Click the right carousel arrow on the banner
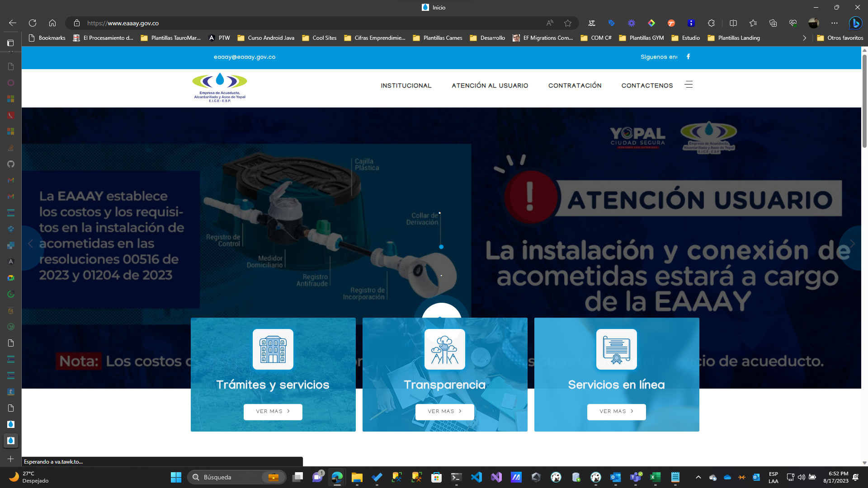The width and height of the screenshot is (868, 488). (x=852, y=244)
